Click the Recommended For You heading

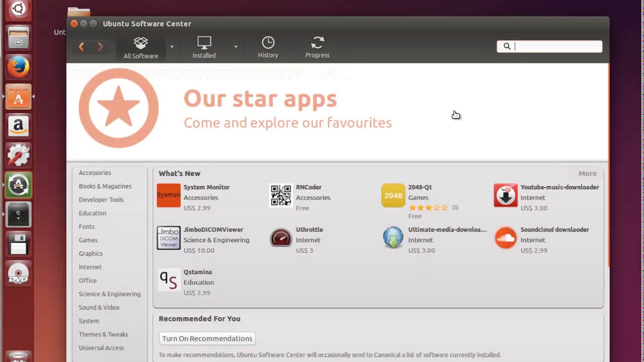click(199, 319)
